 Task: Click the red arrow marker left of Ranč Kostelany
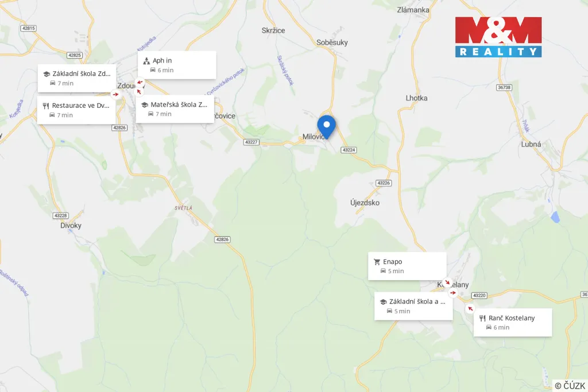coord(470,309)
